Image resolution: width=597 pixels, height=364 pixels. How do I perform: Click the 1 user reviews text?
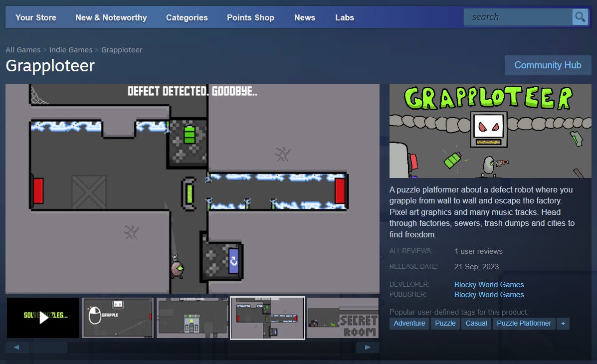coord(478,251)
